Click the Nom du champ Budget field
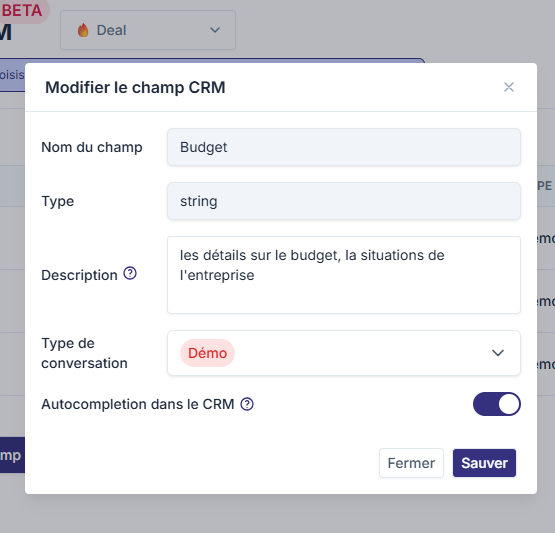This screenshot has height=533, width=555. point(344,147)
